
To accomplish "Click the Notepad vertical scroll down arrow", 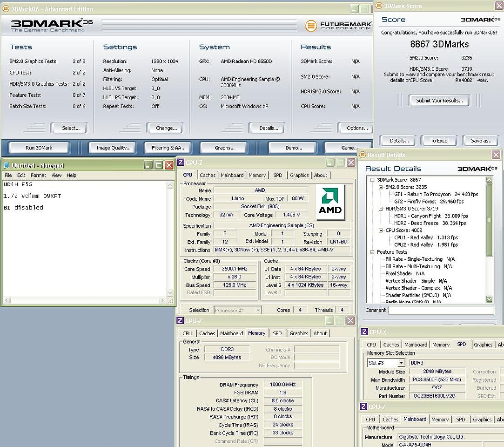I will 170,292.
